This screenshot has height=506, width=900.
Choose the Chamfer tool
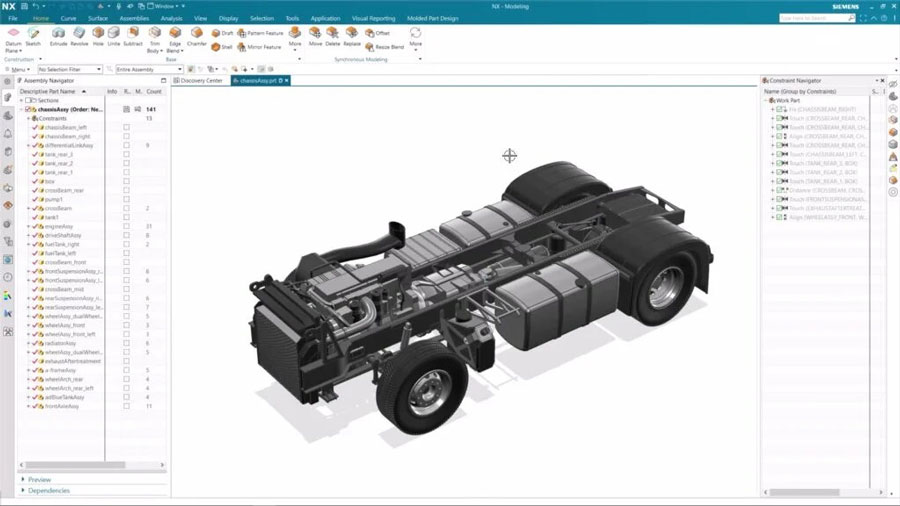pos(196,34)
